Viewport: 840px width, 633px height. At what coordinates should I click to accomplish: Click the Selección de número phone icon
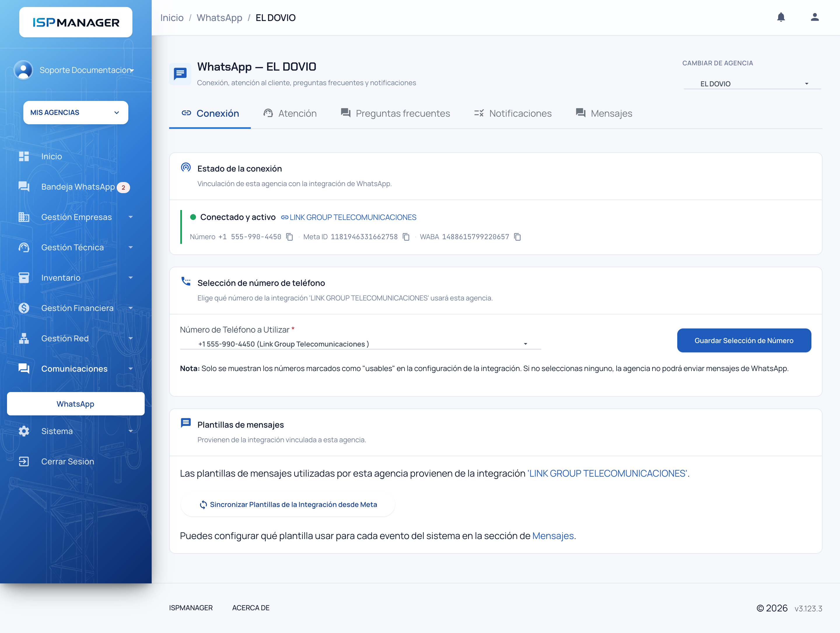tap(186, 281)
